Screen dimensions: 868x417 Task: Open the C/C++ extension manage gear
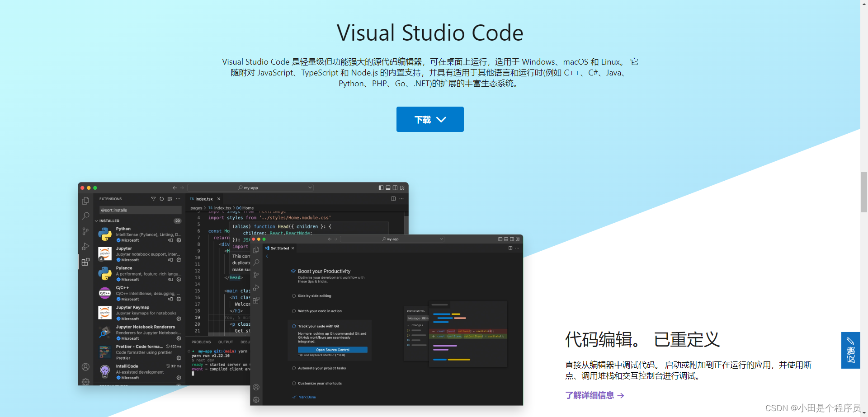(179, 299)
